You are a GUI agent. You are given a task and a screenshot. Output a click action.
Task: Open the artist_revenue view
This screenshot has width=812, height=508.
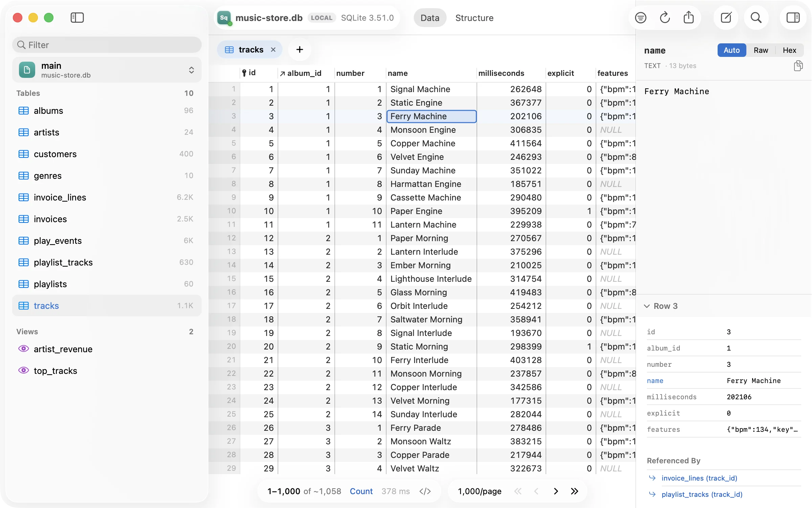click(x=107, y=349)
